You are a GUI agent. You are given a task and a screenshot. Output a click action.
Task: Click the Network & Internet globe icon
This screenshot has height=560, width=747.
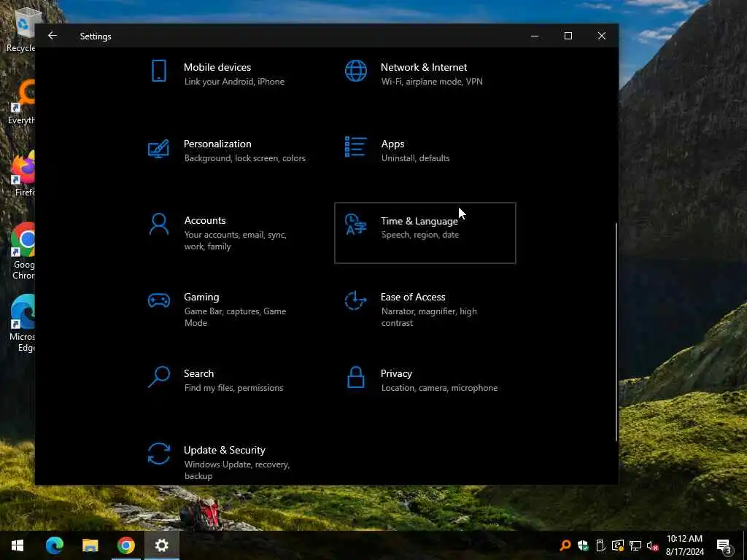[356, 71]
